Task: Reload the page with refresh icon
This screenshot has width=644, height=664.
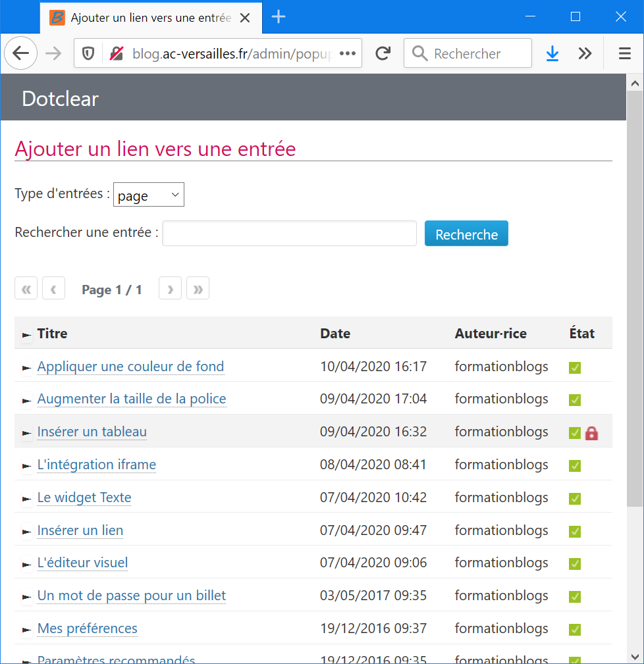Action: point(383,54)
